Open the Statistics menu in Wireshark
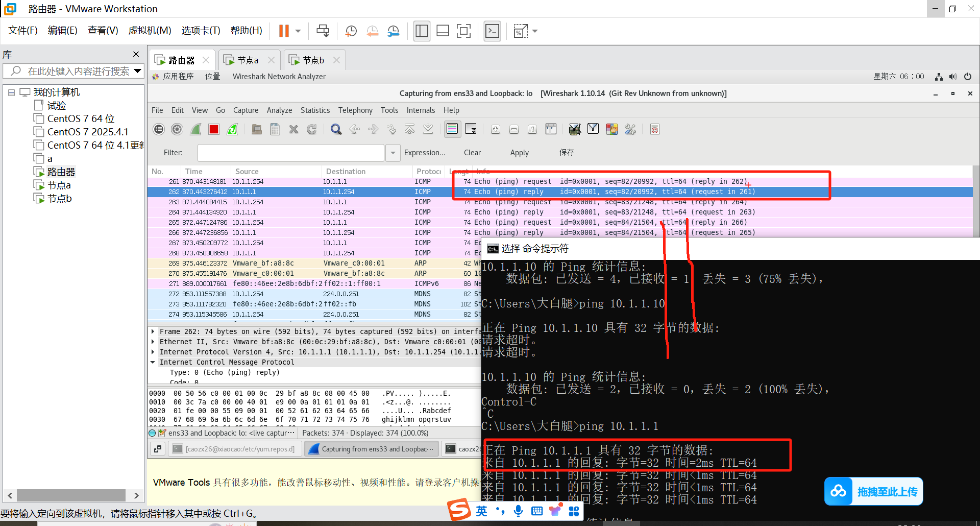The height and width of the screenshot is (526, 980). coord(315,110)
